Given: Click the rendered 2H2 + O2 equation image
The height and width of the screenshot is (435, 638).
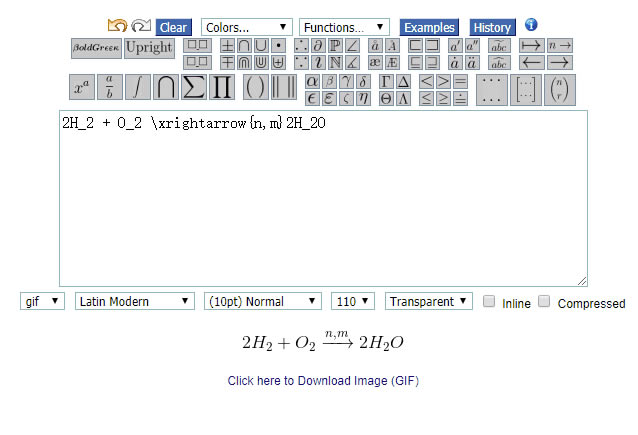Looking at the screenshot, I should click(x=323, y=341).
